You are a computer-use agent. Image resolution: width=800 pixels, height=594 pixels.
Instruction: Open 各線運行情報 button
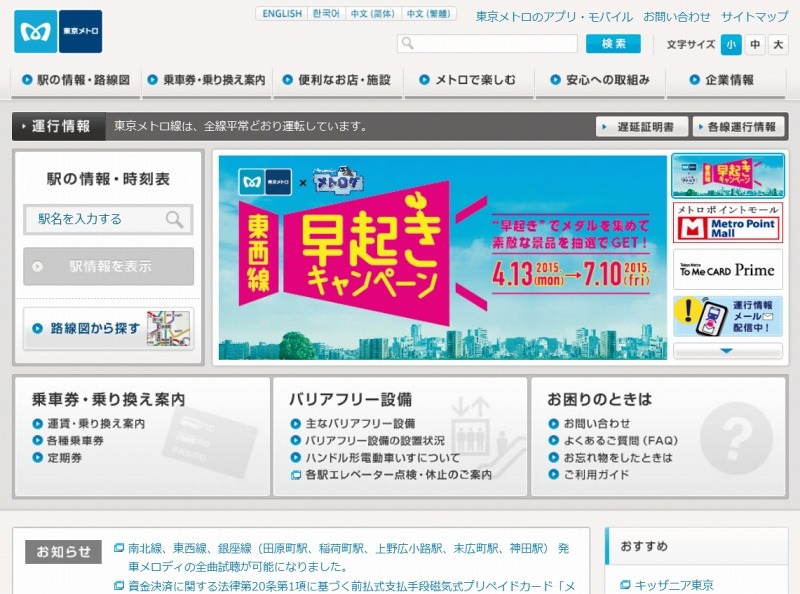[738, 127]
